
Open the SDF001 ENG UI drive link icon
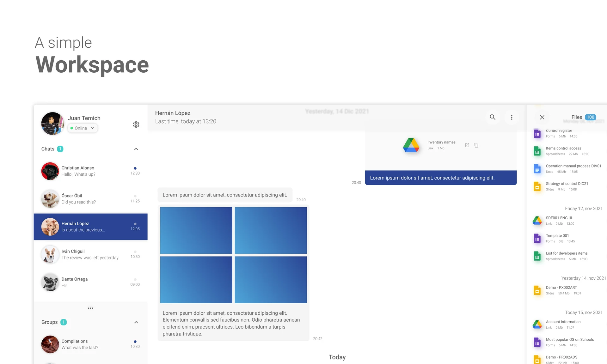click(537, 221)
